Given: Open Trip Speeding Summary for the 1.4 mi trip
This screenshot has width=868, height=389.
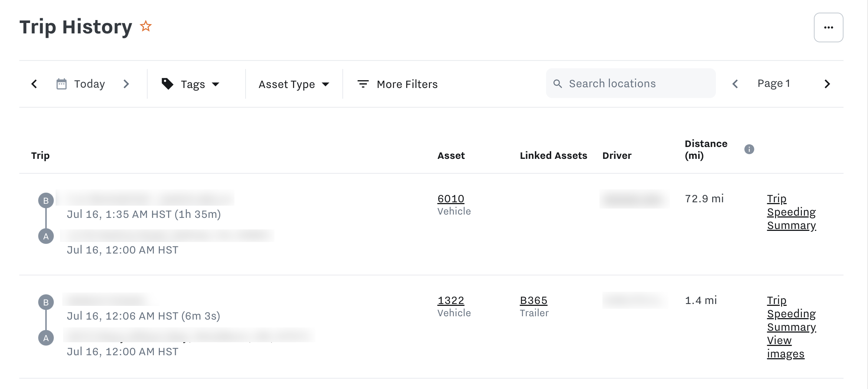Looking at the screenshot, I should [x=791, y=314].
